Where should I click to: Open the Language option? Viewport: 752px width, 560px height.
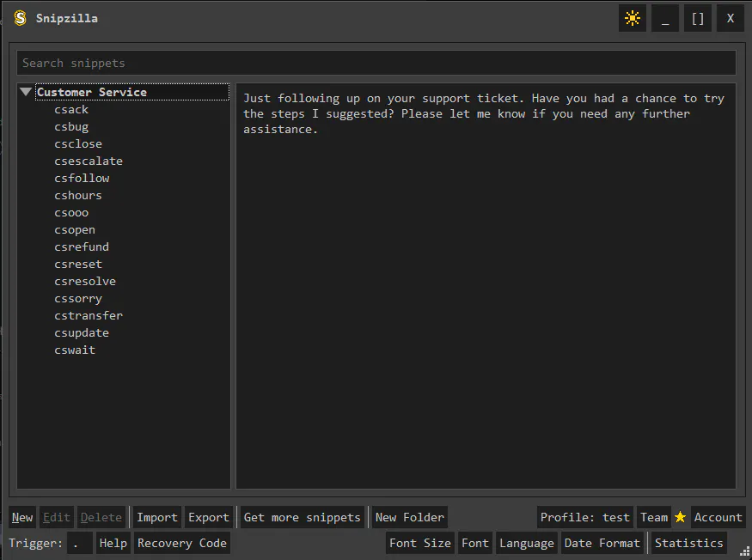point(527,543)
